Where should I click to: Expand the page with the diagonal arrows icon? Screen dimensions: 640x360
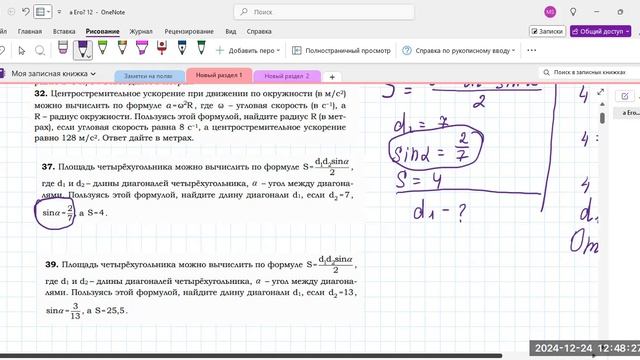pos(600,92)
